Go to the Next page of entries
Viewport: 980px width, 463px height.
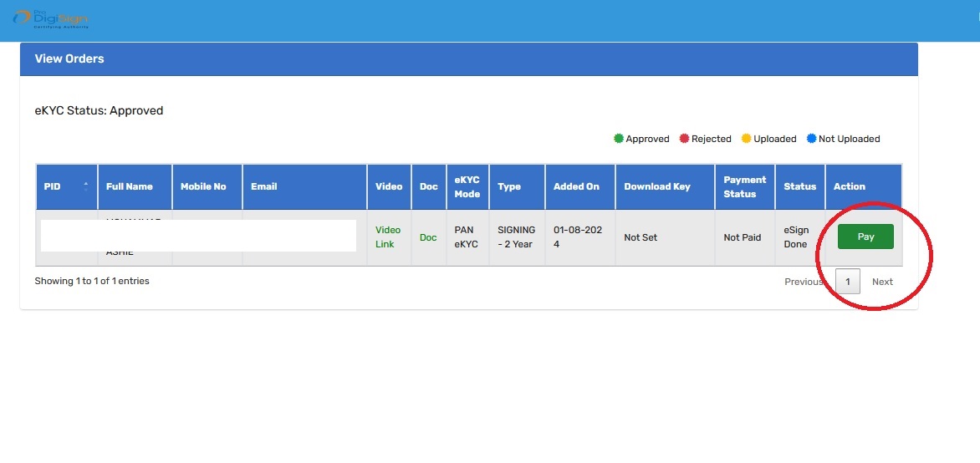882,282
